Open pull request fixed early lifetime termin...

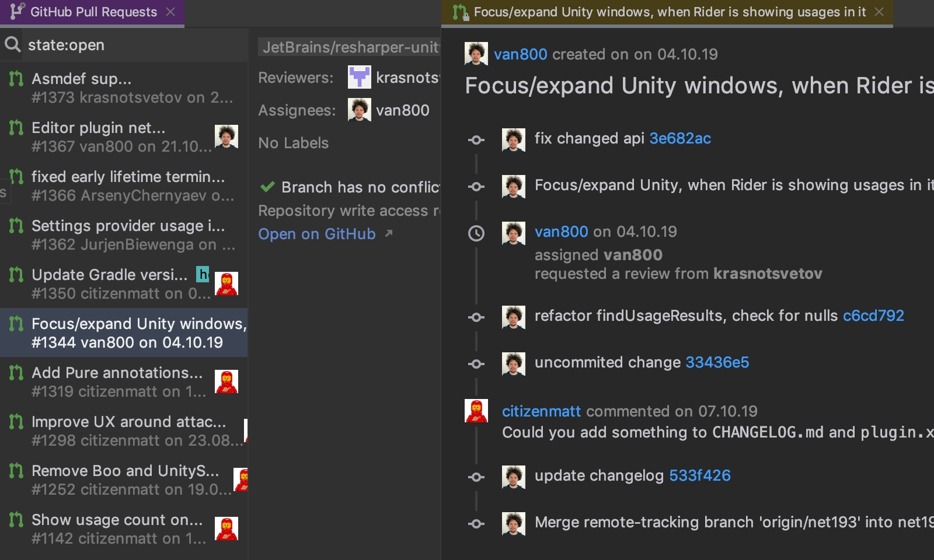tap(124, 185)
